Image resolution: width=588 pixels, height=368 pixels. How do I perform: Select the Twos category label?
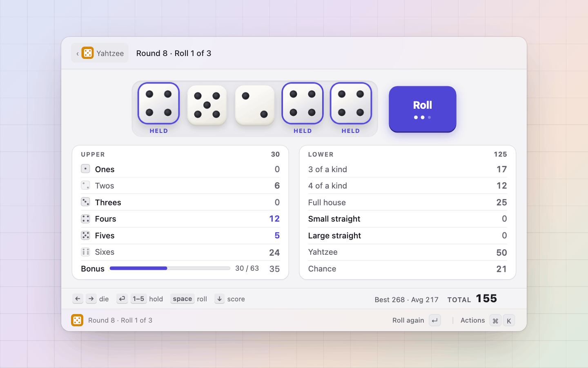pyautogui.click(x=105, y=186)
